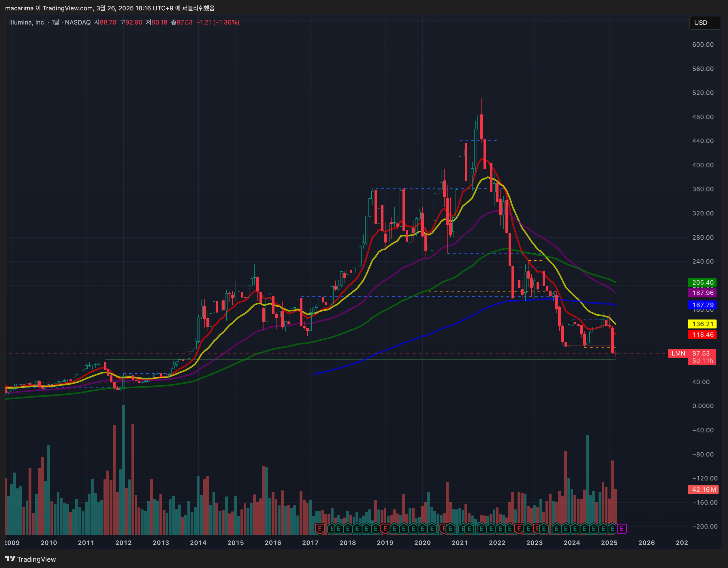
Task: Select the green 205.40 moving average label
Action: (702, 282)
